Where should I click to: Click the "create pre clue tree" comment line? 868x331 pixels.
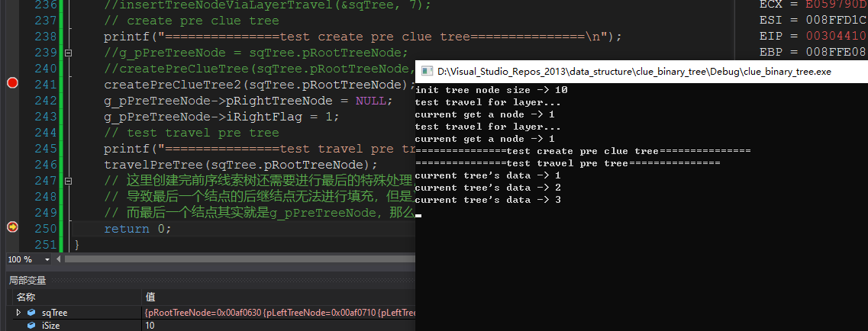[192, 21]
